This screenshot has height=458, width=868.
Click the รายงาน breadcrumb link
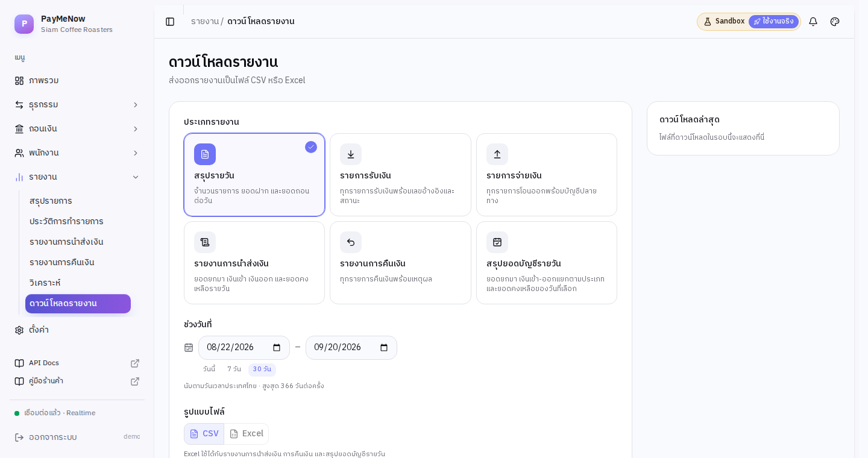[x=205, y=22]
